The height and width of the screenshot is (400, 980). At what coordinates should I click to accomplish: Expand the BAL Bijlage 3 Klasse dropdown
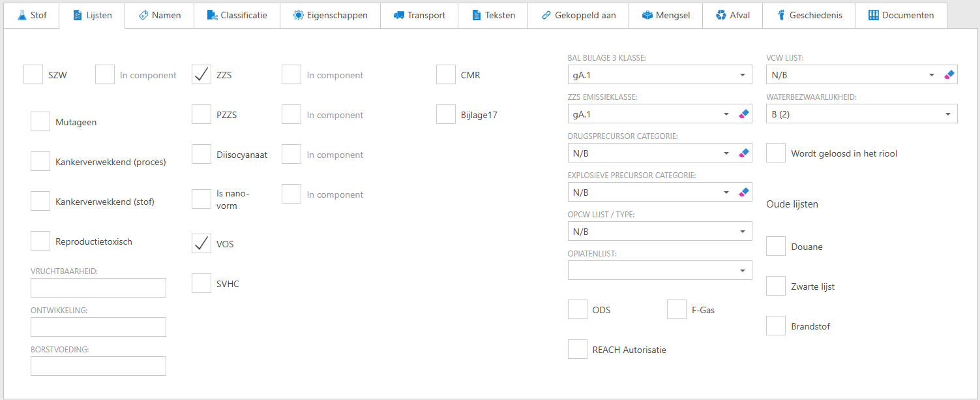pyautogui.click(x=742, y=75)
